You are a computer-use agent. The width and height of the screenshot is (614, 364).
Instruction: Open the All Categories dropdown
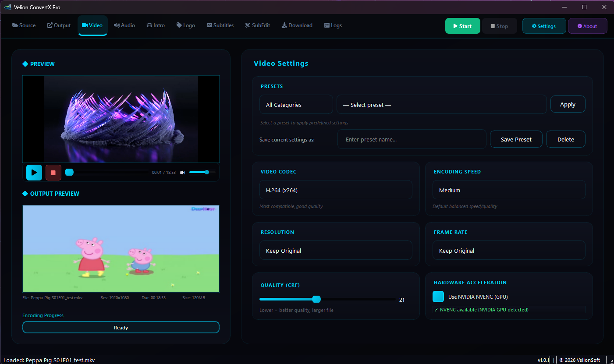click(x=296, y=105)
